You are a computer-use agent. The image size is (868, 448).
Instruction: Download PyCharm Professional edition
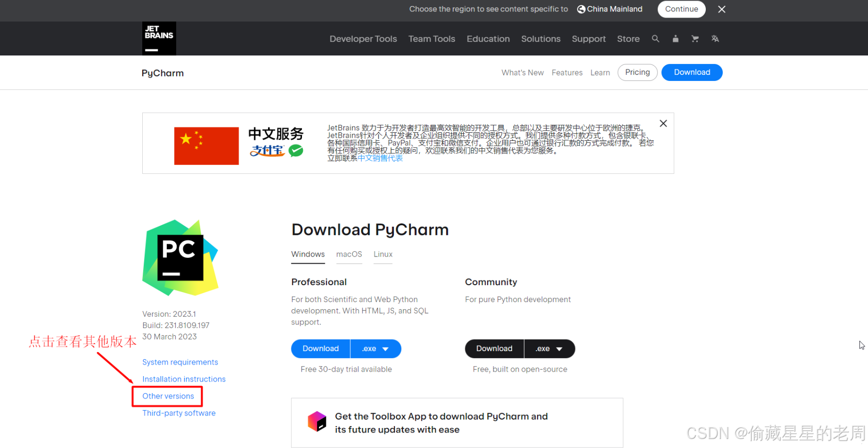(320, 349)
